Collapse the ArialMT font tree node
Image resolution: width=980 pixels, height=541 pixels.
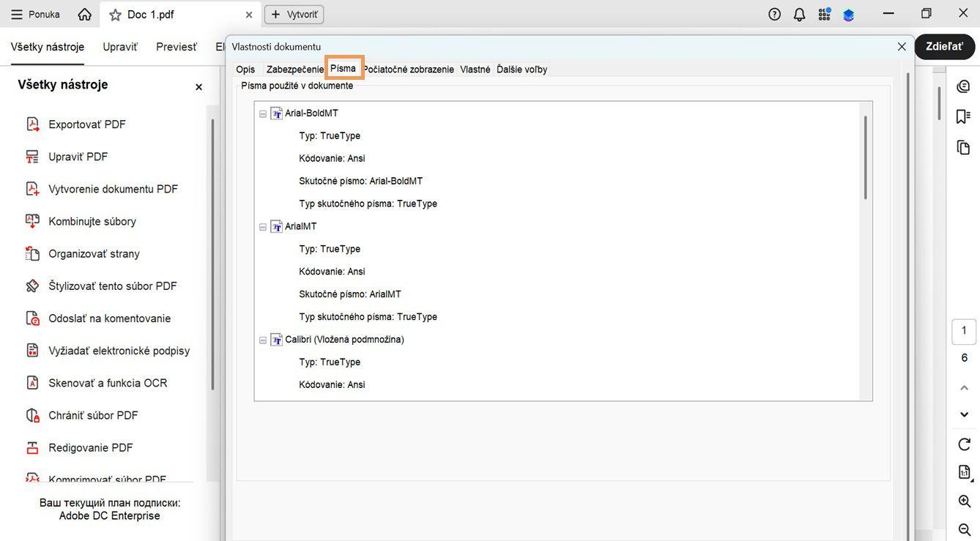tap(263, 227)
